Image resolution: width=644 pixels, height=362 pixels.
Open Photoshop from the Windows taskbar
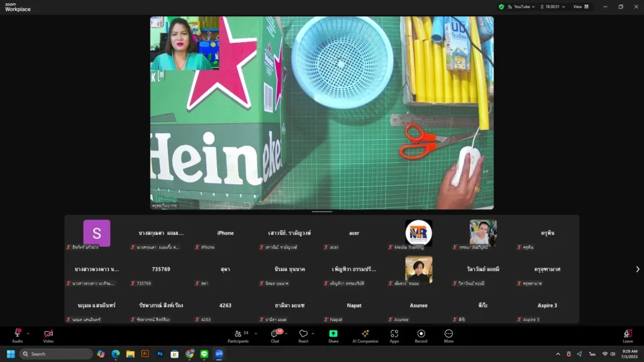(160, 354)
